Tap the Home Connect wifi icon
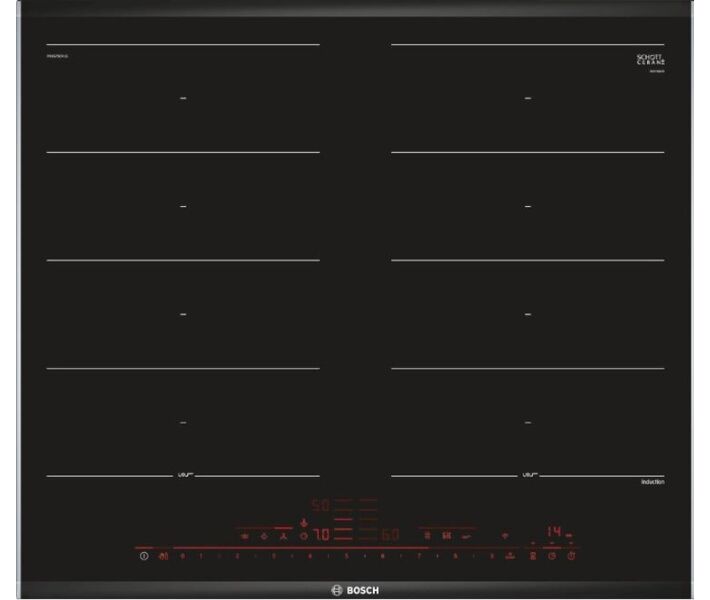This screenshot has width=710, height=600. [x=504, y=535]
